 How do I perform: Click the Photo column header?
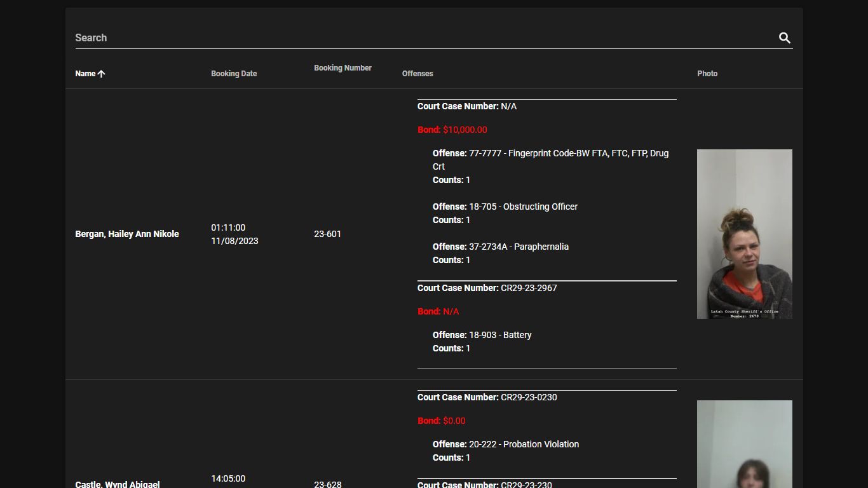tap(707, 74)
